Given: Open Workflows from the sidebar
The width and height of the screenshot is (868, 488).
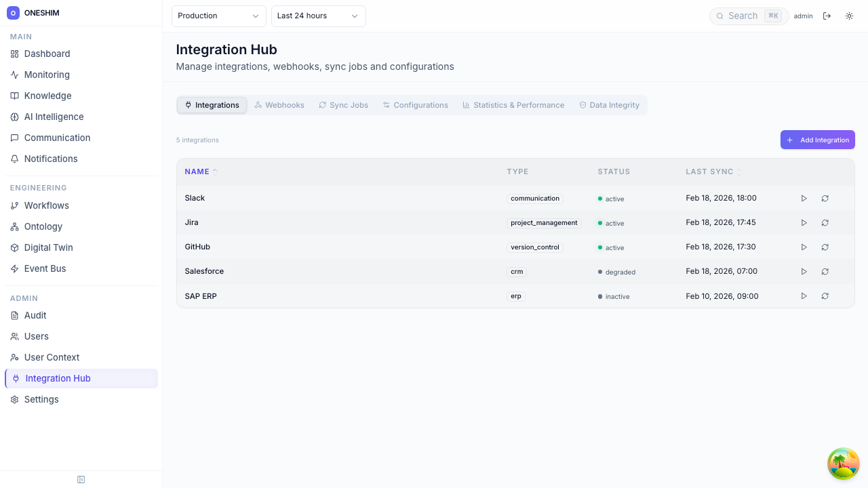Looking at the screenshot, I should pyautogui.click(x=45, y=205).
